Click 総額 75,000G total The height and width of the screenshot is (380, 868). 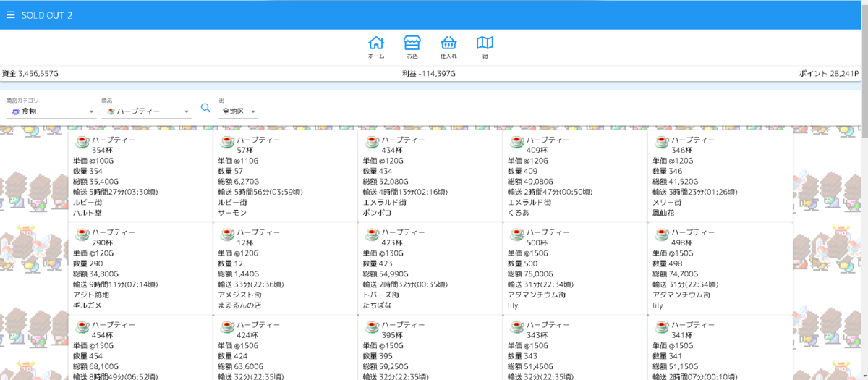(531, 274)
